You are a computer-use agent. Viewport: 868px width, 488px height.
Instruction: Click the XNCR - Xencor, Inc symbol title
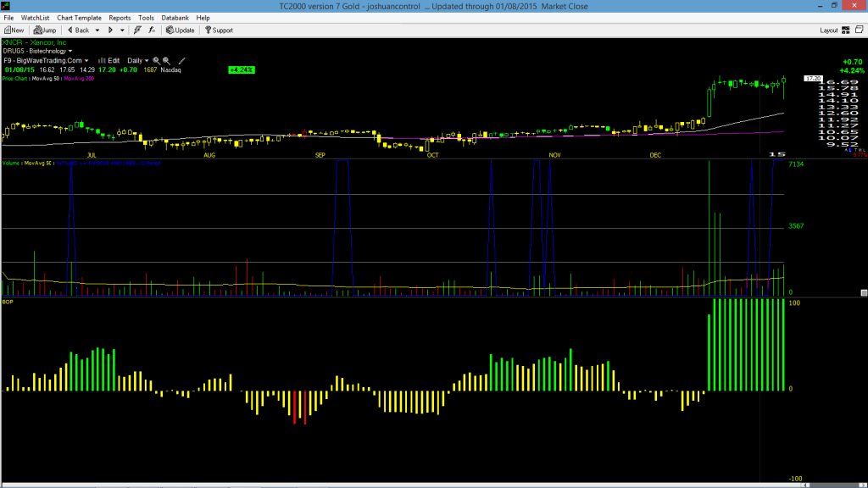[x=34, y=42]
